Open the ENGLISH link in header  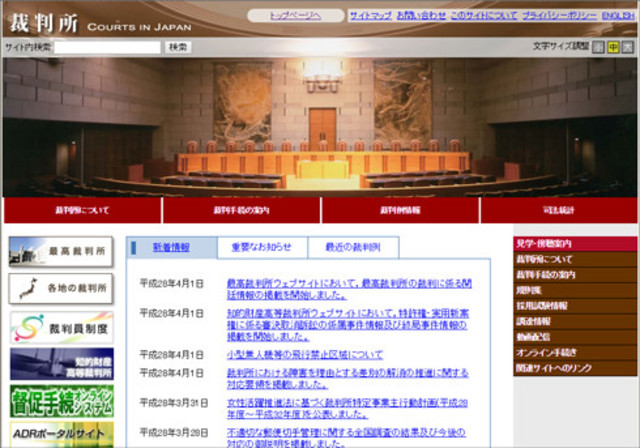coord(618,16)
